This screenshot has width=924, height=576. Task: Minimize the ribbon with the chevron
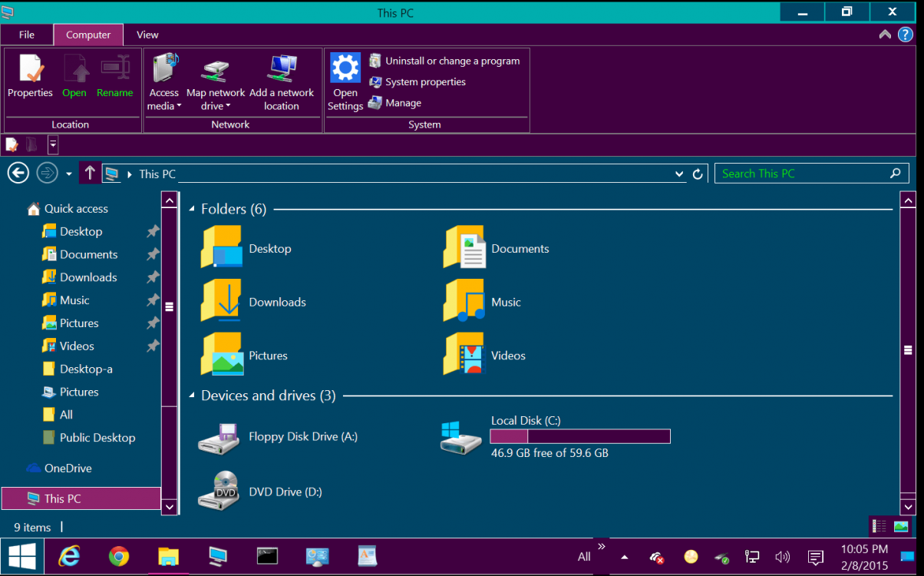[x=885, y=35]
